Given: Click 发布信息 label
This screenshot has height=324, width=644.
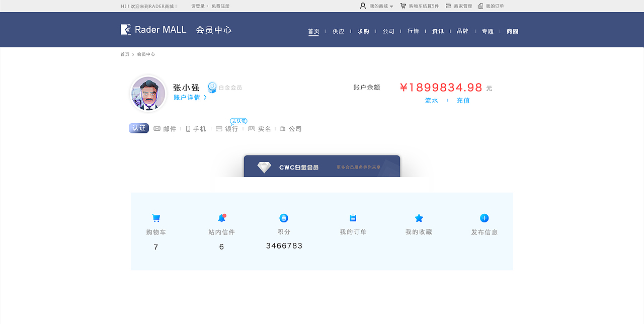Looking at the screenshot, I should pyautogui.click(x=485, y=232).
